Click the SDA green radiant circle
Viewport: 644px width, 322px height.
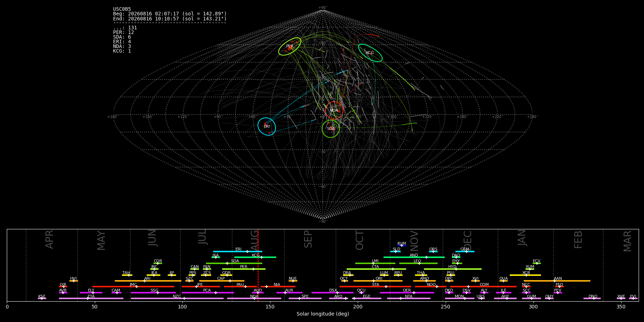(331, 128)
